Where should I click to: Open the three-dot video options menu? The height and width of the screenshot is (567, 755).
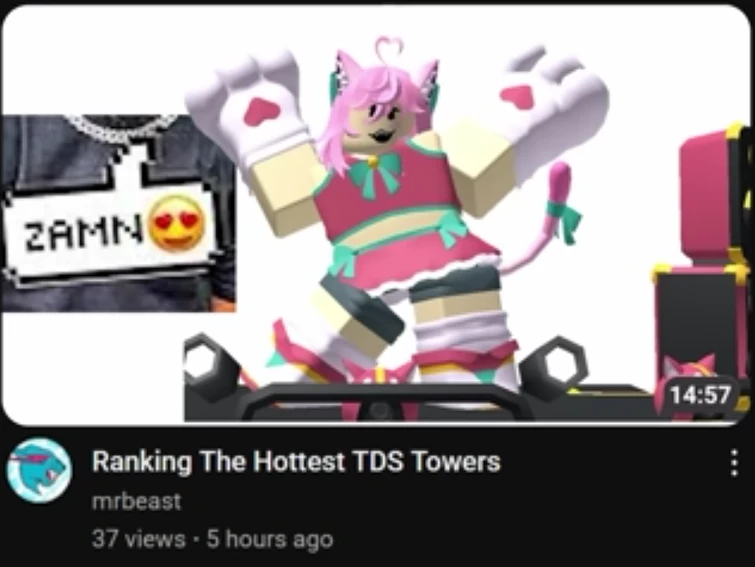click(x=734, y=463)
